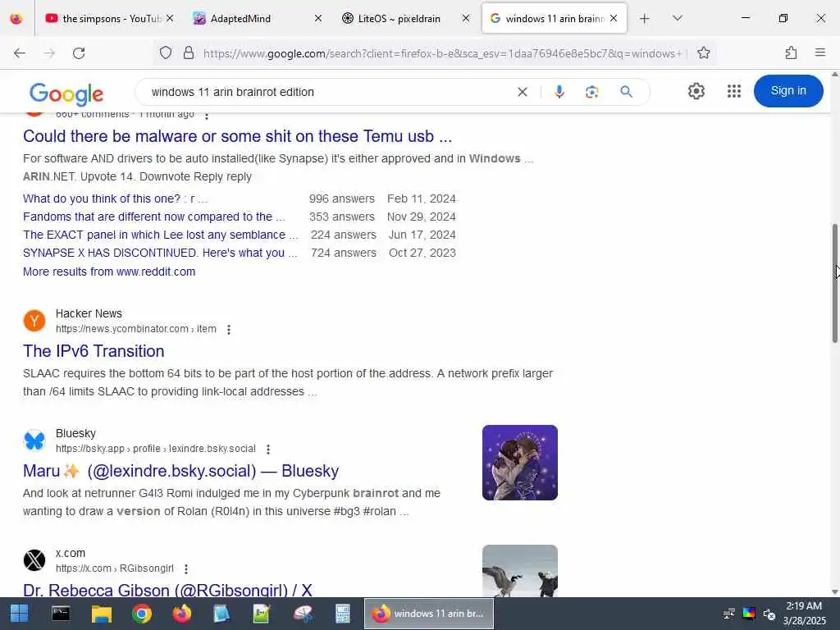This screenshot has height=630, width=840.
Task: Open the Maru Bluesky profile result
Action: (x=180, y=472)
